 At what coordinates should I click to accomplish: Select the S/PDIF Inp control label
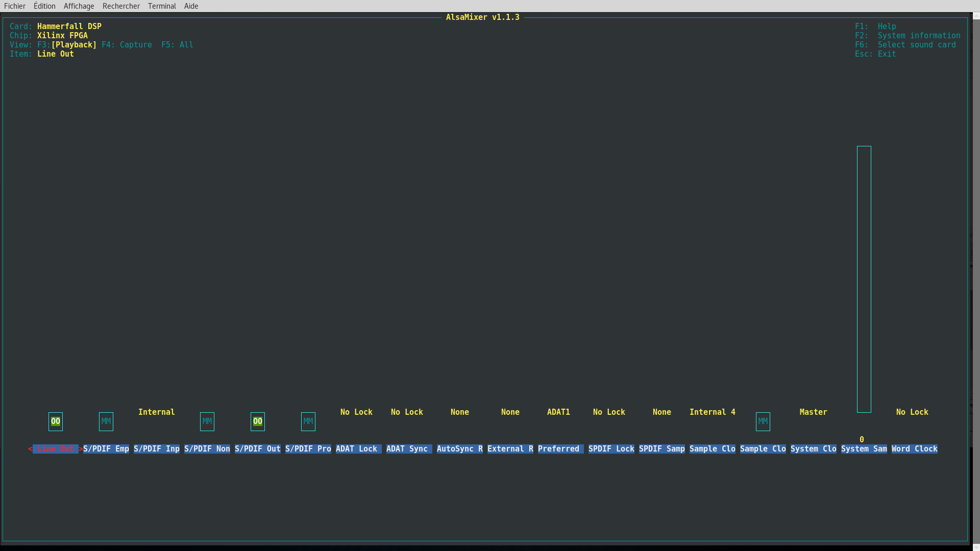(157, 449)
